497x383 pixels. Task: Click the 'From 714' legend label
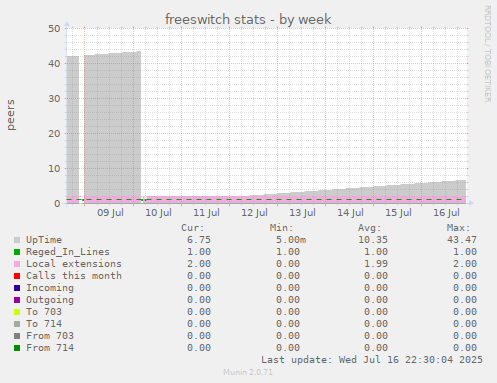(50, 348)
